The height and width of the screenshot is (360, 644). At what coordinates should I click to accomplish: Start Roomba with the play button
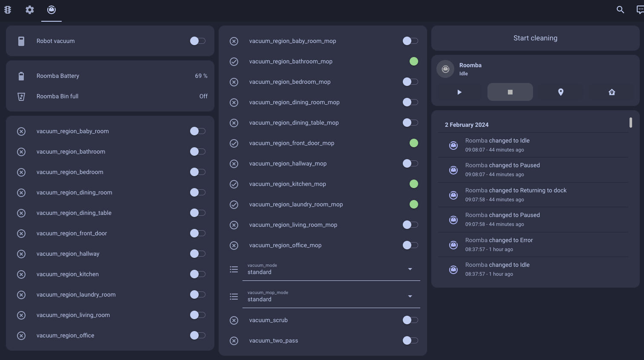(459, 92)
